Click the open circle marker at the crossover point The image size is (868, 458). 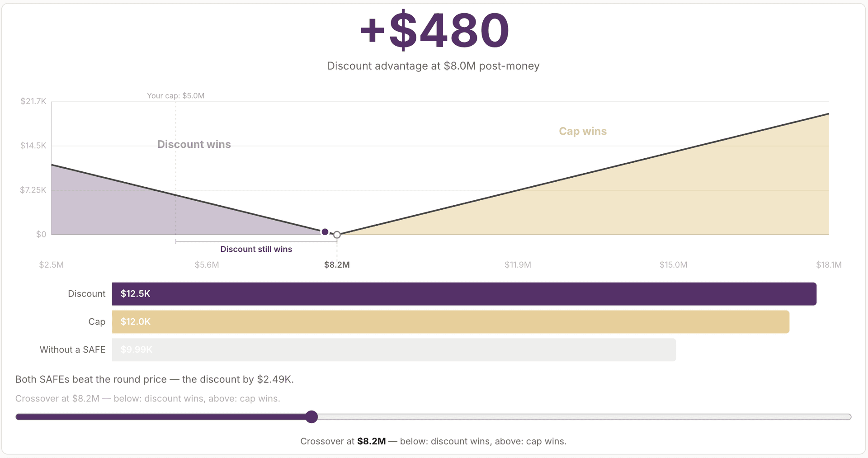coord(337,235)
